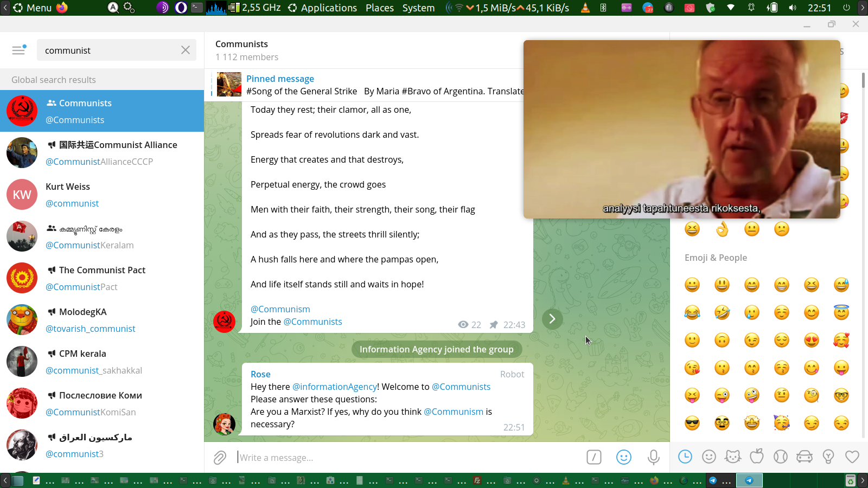Switch to objects light bulb emoji tab
The height and width of the screenshot is (488, 868).
pyautogui.click(x=828, y=457)
